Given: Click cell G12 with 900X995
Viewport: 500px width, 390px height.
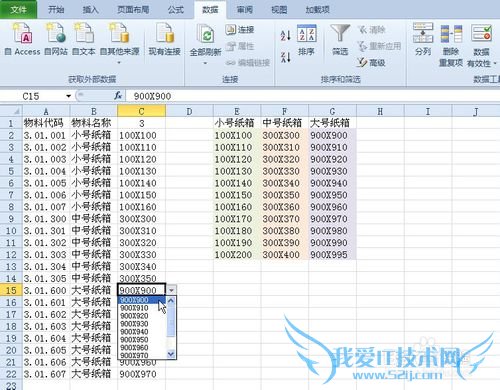Looking at the screenshot, I should (332, 255).
